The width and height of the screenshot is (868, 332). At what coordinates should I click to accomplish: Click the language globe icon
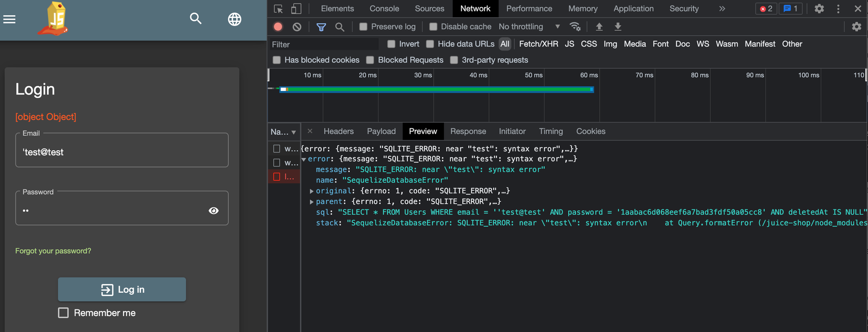(234, 19)
